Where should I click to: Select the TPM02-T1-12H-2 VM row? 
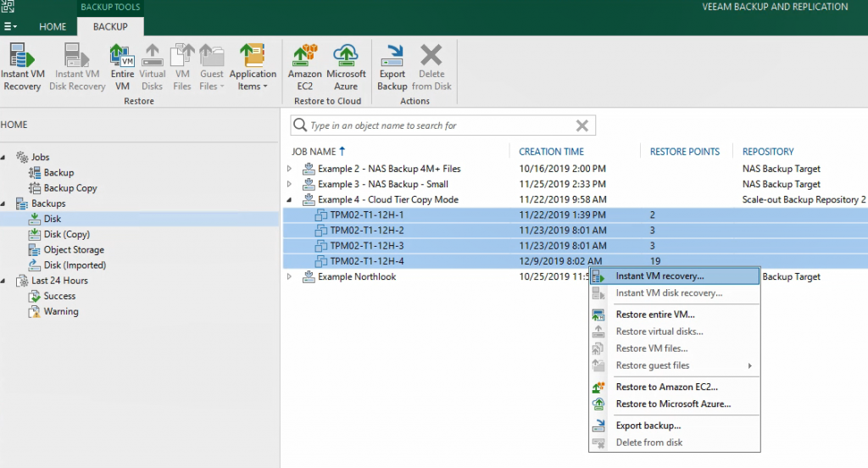click(576, 231)
